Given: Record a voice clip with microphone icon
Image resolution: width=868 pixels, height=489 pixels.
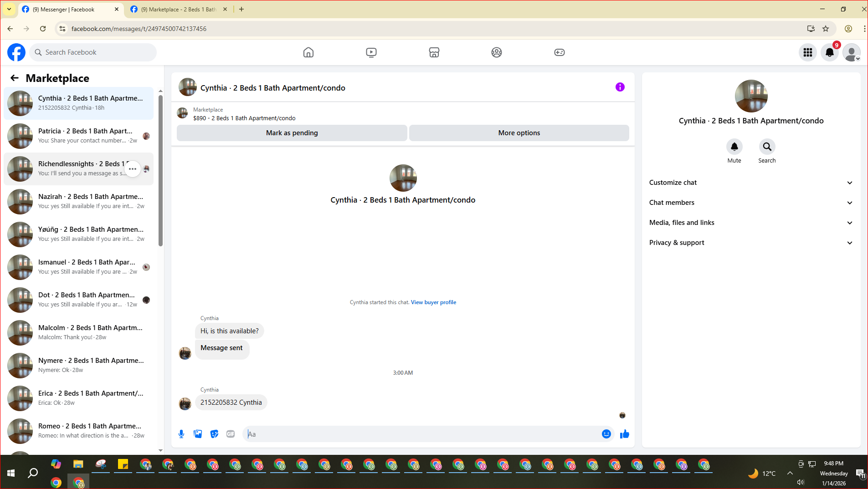Looking at the screenshot, I should point(181,434).
